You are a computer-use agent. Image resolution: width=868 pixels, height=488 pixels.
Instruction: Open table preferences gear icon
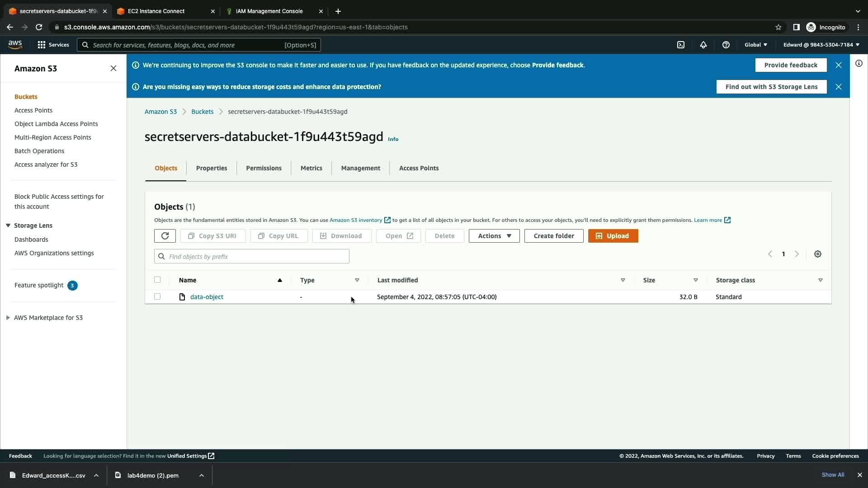pyautogui.click(x=818, y=254)
